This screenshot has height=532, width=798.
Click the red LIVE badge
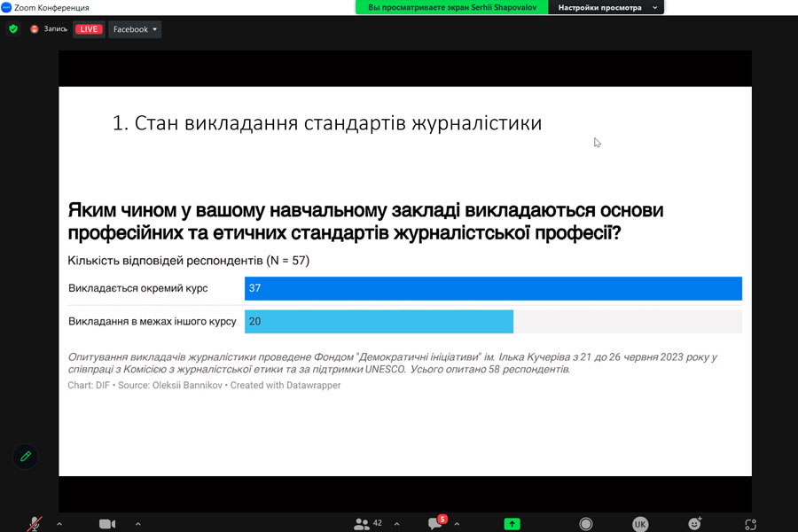pos(89,29)
